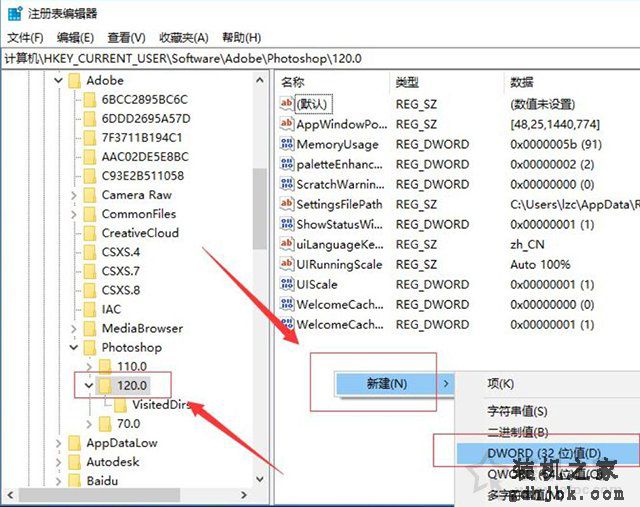Viewport: 640px width, 507px height.
Task: Click the Registry Editor app icon in title bar
Action: [15, 13]
